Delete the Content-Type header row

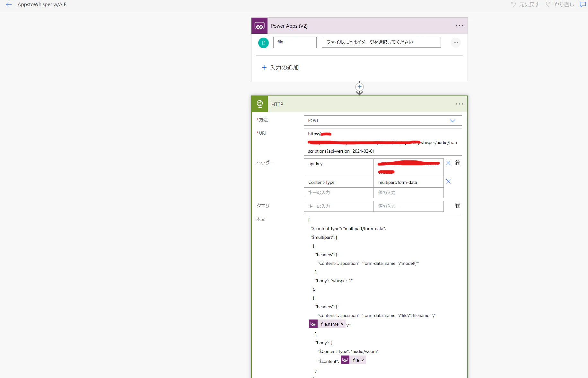[x=448, y=182]
